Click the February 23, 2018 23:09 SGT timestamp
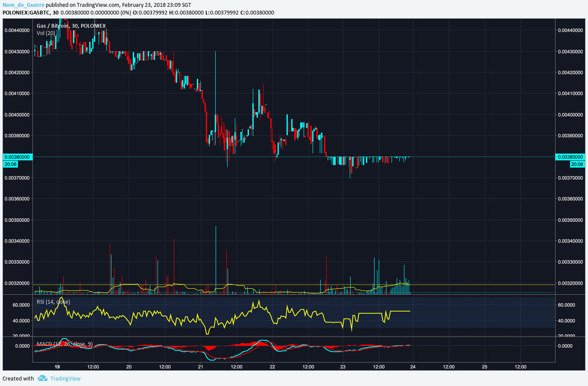The image size is (588, 386). coord(157,5)
